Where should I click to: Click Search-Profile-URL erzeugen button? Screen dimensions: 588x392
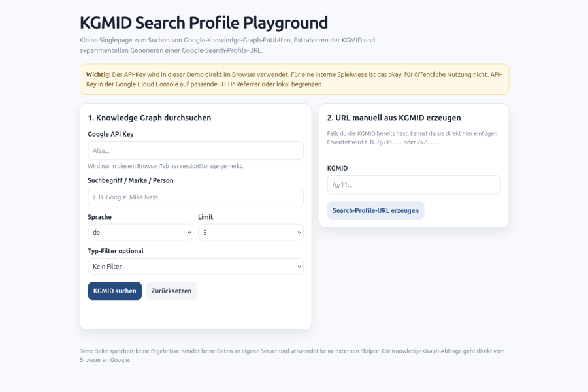(x=376, y=210)
